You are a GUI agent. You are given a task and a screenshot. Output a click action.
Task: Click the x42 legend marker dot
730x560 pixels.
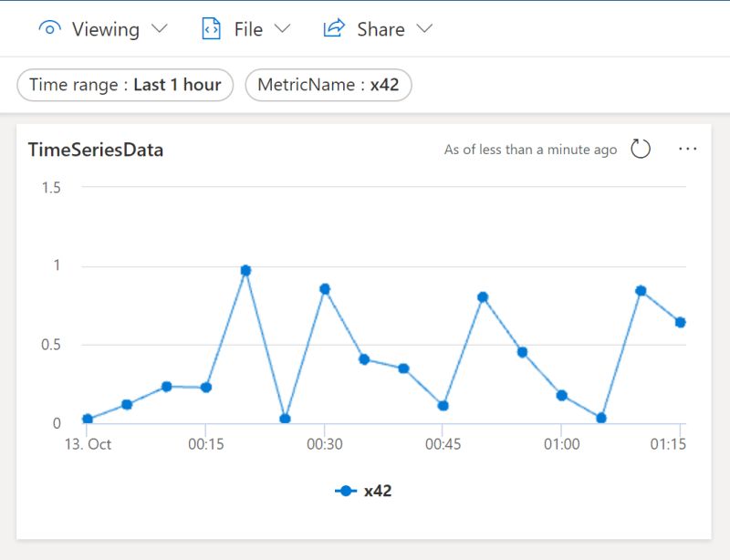pyautogui.click(x=344, y=490)
